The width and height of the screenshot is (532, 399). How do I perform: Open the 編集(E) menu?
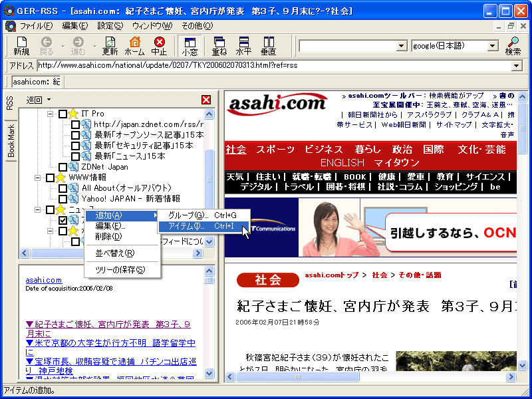point(74,26)
